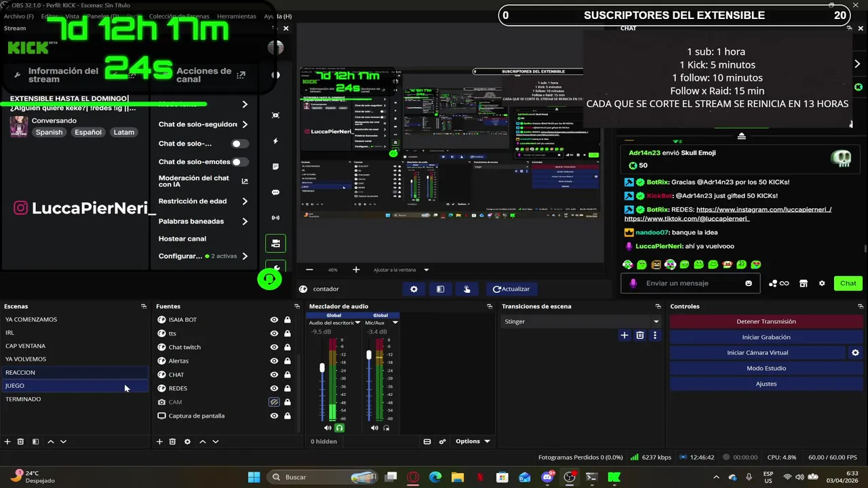Open emoji picker in chat message box
The height and width of the screenshot is (488, 868).
click(749, 283)
